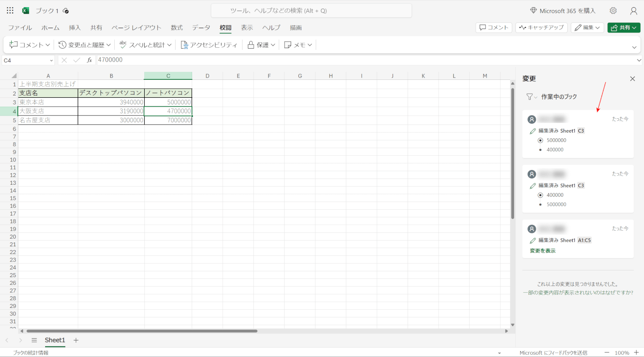This screenshot has height=357, width=644.
Task: Click the Microsoft 365 を購入 diamond button
Action: point(563,11)
